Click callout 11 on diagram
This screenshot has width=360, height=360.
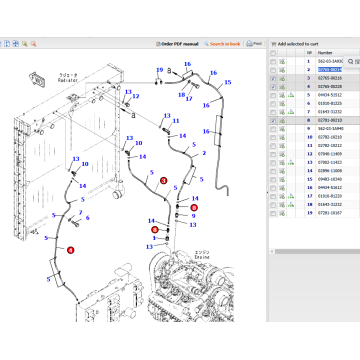(x=176, y=121)
